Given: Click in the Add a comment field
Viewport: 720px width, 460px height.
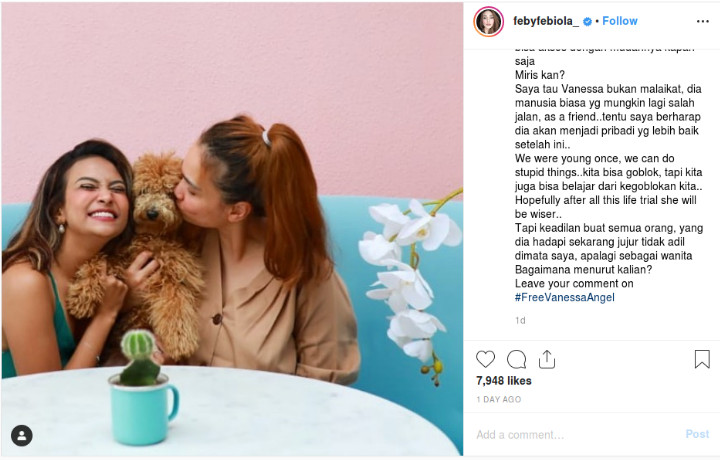Looking at the screenshot, I should pos(574,434).
